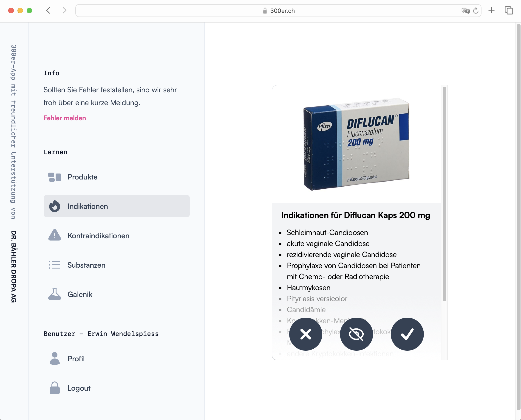
Task: Click the Logout padlock icon
Action: click(54, 388)
